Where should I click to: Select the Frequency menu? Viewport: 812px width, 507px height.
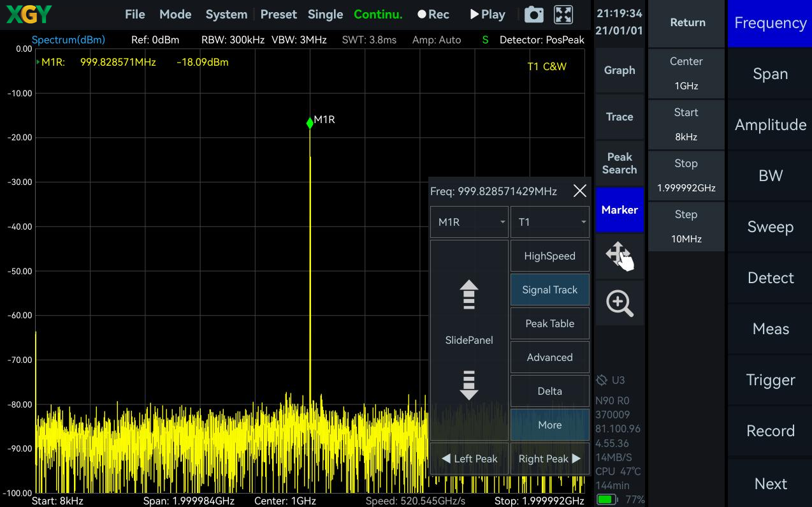[x=770, y=23]
